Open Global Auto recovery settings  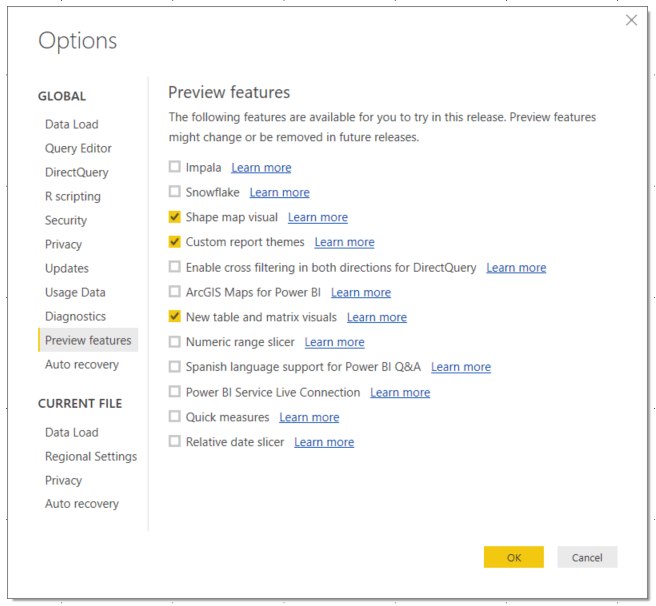pyautogui.click(x=82, y=365)
